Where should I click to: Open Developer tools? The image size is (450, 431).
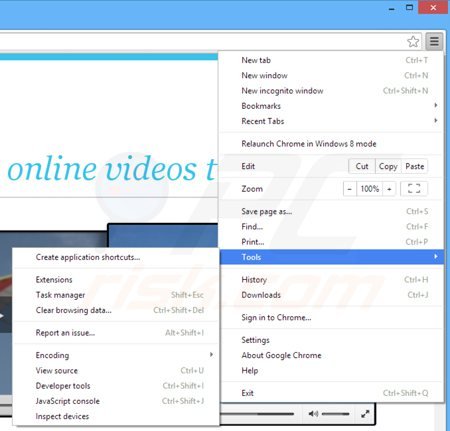116,386
